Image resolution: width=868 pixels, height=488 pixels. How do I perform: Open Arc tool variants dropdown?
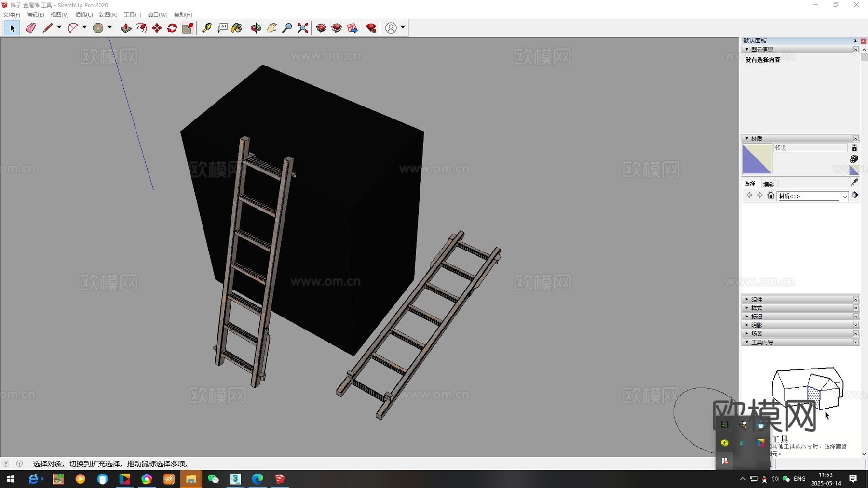click(x=84, y=27)
